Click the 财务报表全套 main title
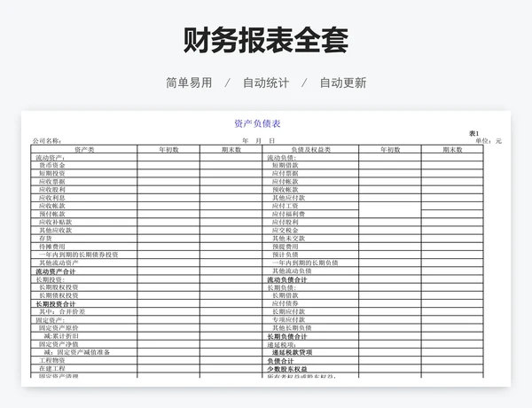532x408 pixels. [x=266, y=40]
